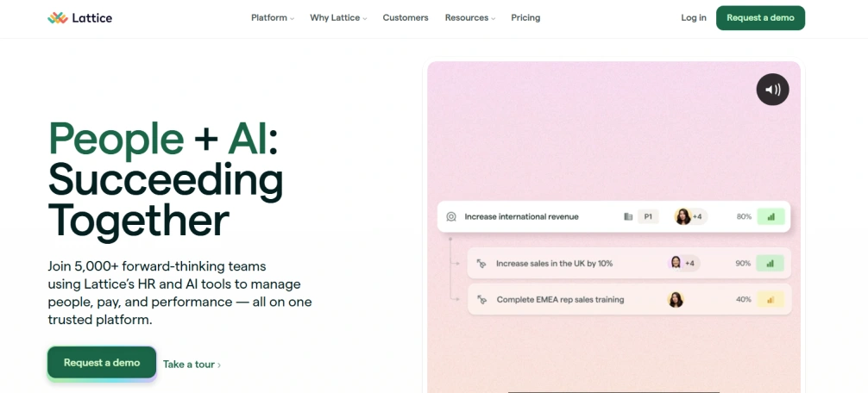This screenshot has height=393, width=868.
Task: Expand the Platform menu
Action: 273,18
